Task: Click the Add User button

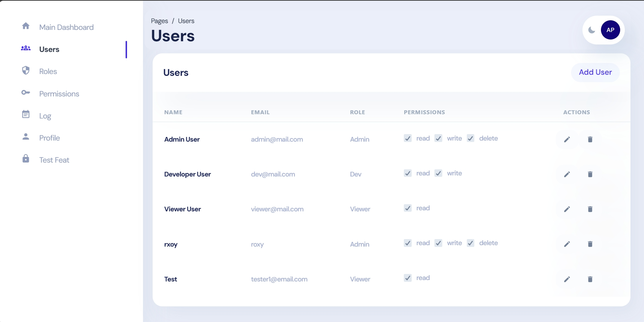Action: point(595,72)
